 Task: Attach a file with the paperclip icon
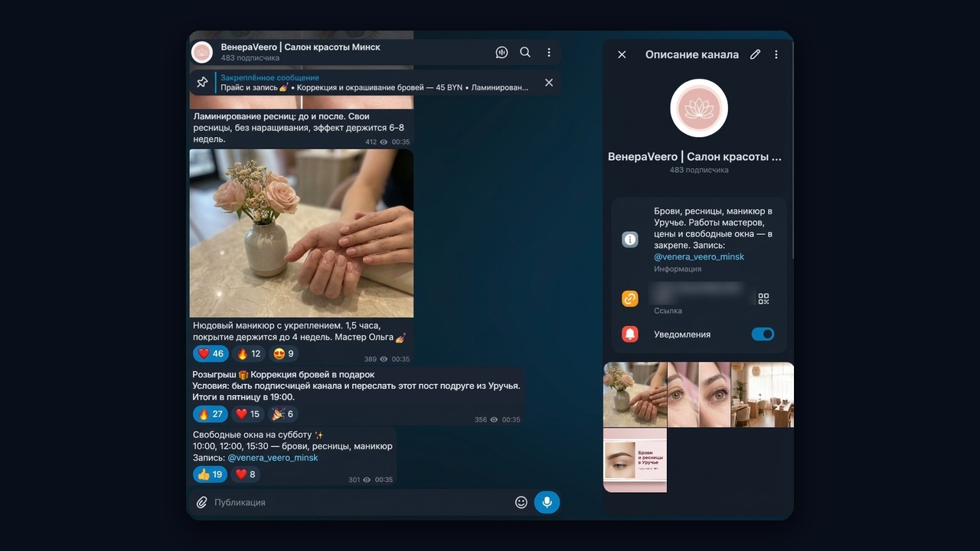(x=202, y=502)
